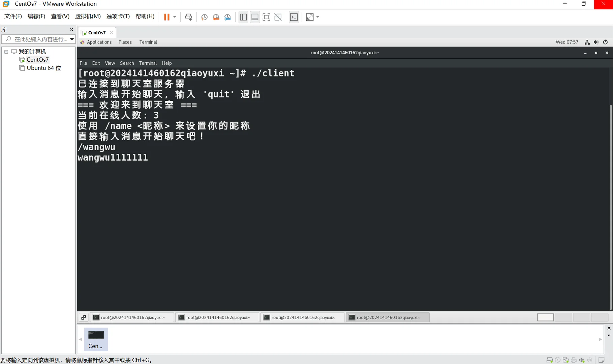Open the 文件(F) menu
Viewport: 613px width, 364px height.
point(13,16)
